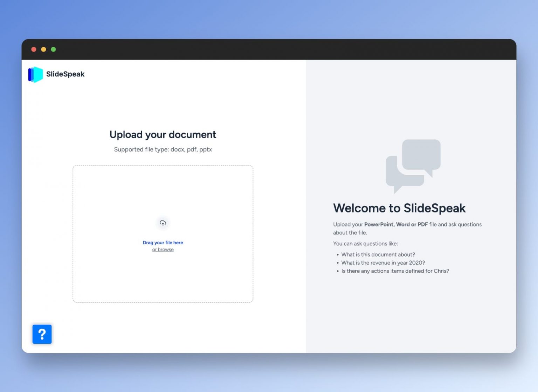Maximize the window using the green button
Viewport: 538px width, 392px height.
pyautogui.click(x=54, y=49)
